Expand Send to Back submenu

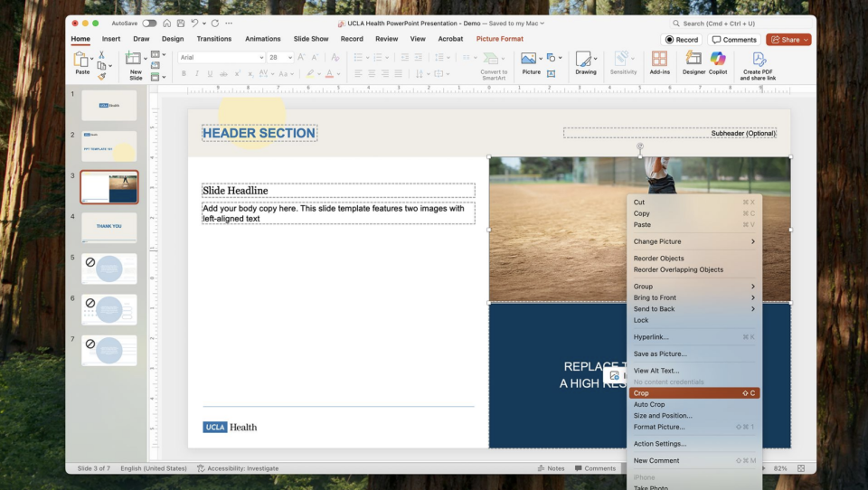click(x=694, y=309)
